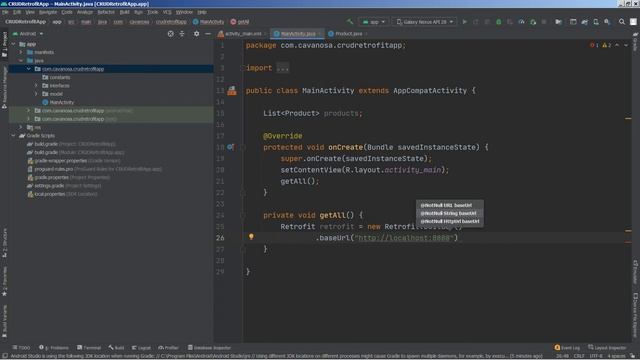Open Project panel gear options

[196, 34]
